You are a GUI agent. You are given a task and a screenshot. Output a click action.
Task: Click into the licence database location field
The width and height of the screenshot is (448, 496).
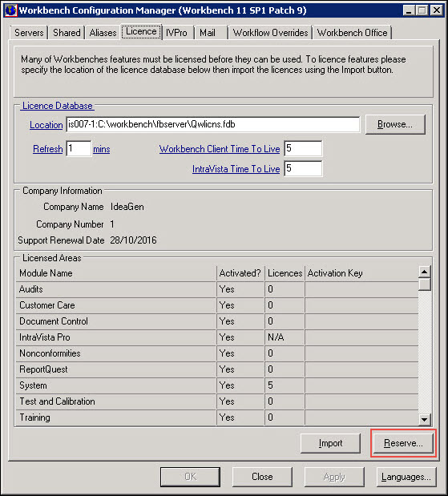[213, 124]
